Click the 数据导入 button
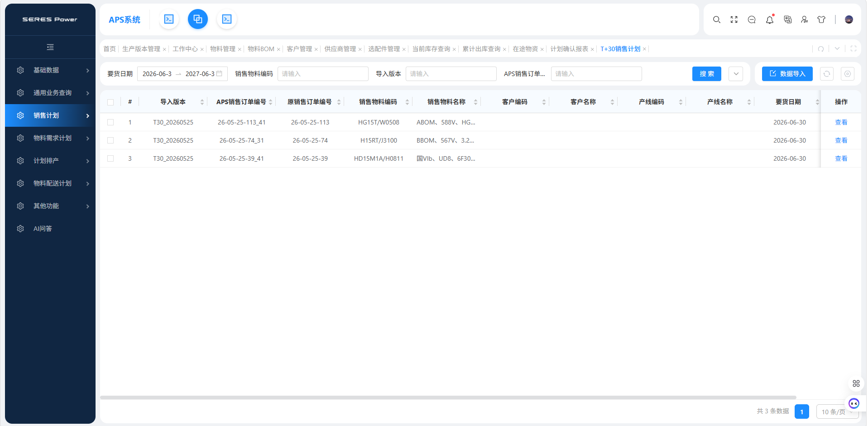Viewport: 868px width, 426px height. (787, 74)
